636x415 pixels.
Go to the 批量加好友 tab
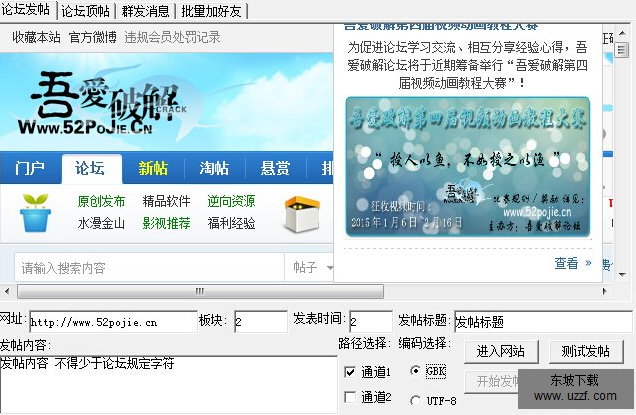tap(211, 11)
